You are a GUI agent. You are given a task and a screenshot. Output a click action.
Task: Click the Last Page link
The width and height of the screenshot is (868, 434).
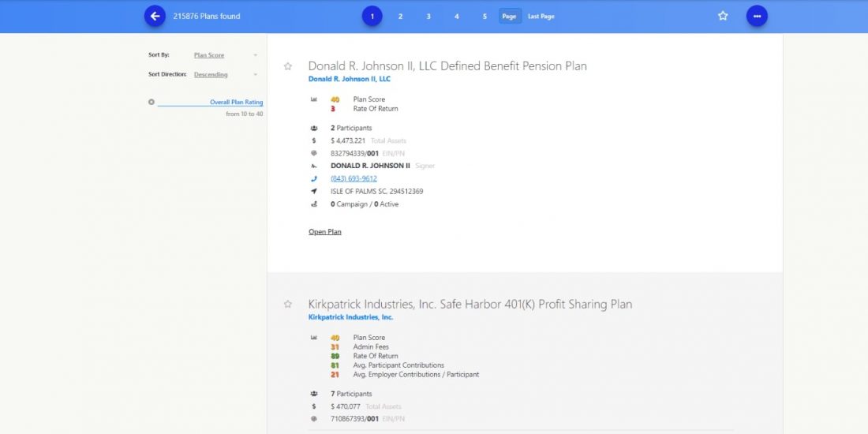[x=541, y=16]
